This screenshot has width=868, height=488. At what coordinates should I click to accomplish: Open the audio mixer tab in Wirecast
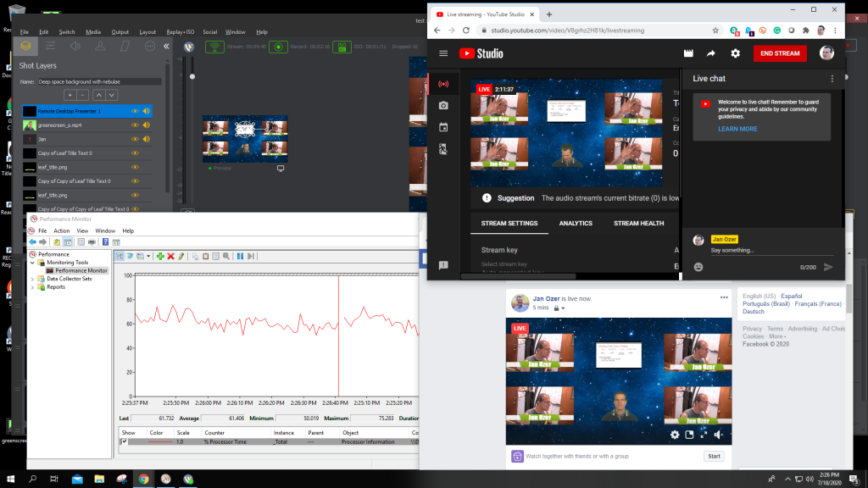75,46
